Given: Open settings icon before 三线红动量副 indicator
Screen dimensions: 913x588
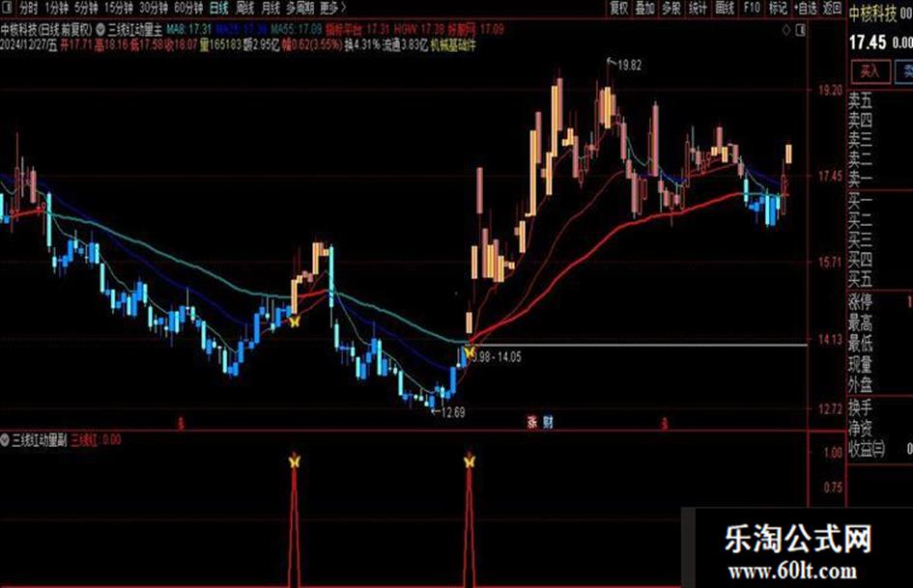Looking at the screenshot, I should coord(5,440).
